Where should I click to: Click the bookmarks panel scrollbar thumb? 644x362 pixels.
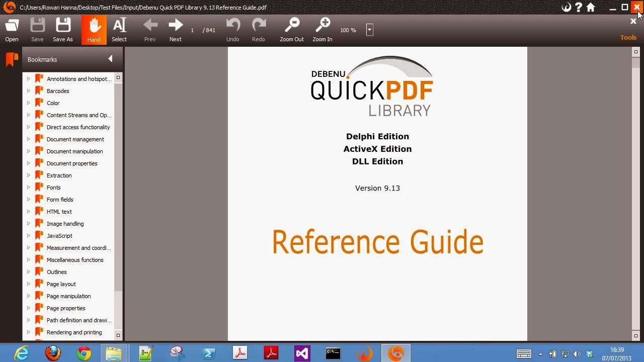(118, 186)
